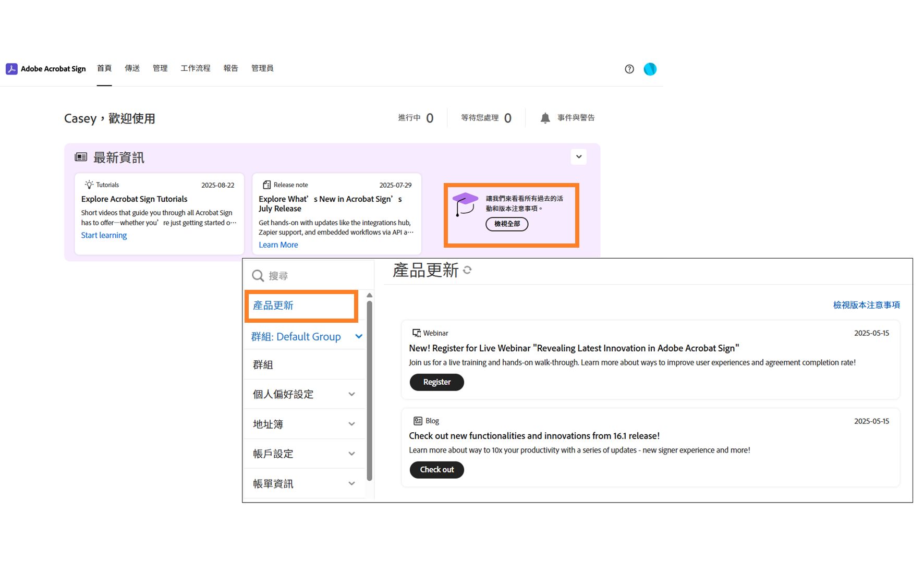Open the 檢視版本注意事項 link

pyautogui.click(x=866, y=305)
